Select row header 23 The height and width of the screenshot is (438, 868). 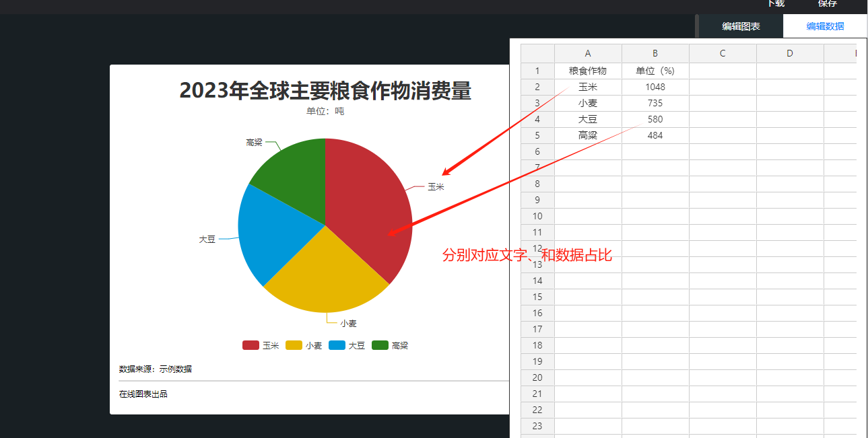pyautogui.click(x=537, y=426)
